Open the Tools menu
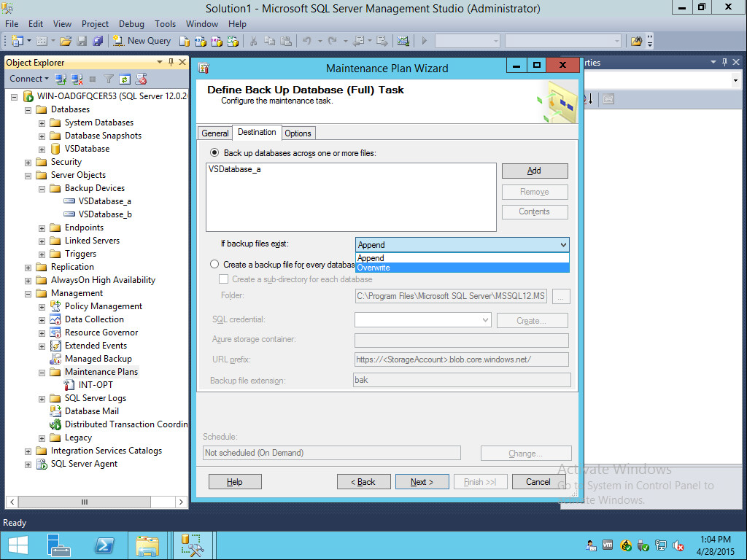 pos(165,24)
